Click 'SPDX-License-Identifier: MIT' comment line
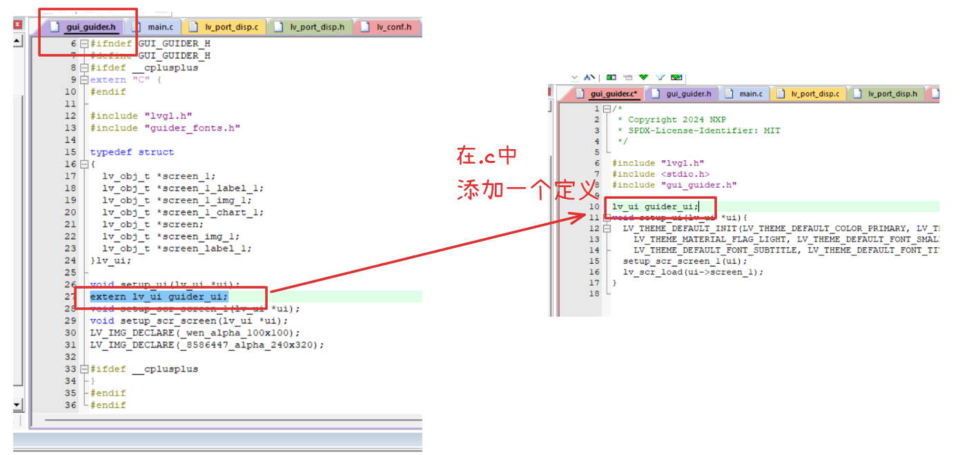This screenshot has height=455, width=980. 699,130
